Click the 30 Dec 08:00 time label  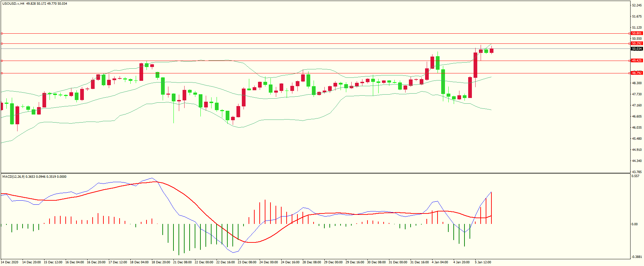coord(377,262)
